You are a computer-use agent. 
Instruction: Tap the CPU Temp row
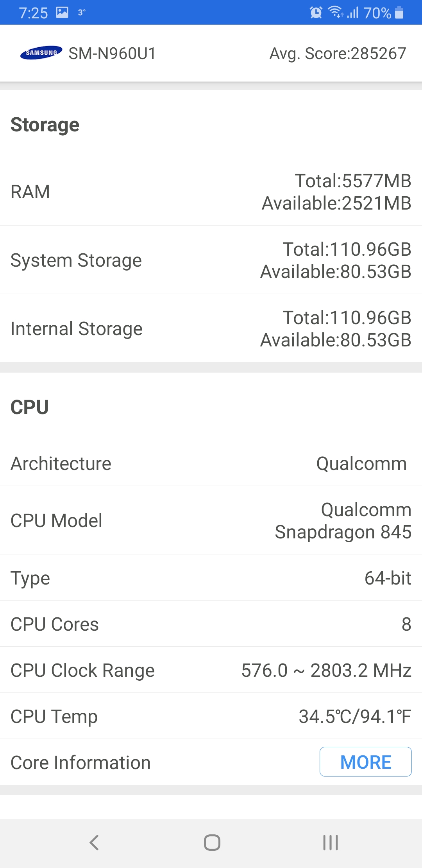pos(211,716)
